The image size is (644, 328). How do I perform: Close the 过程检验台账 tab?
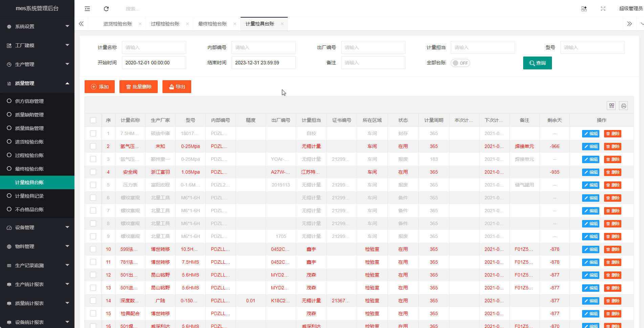pyautogui.click(x=187, y=24)
